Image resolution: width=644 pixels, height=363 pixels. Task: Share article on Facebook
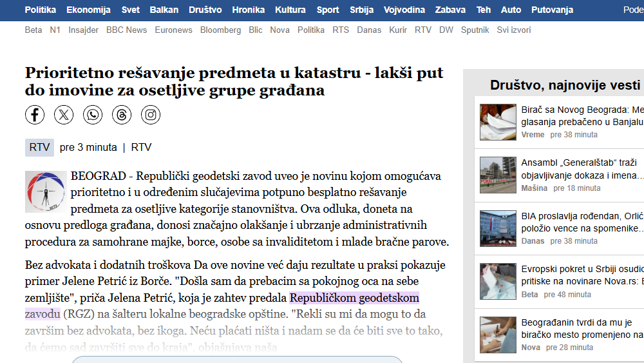pos(35,115)
